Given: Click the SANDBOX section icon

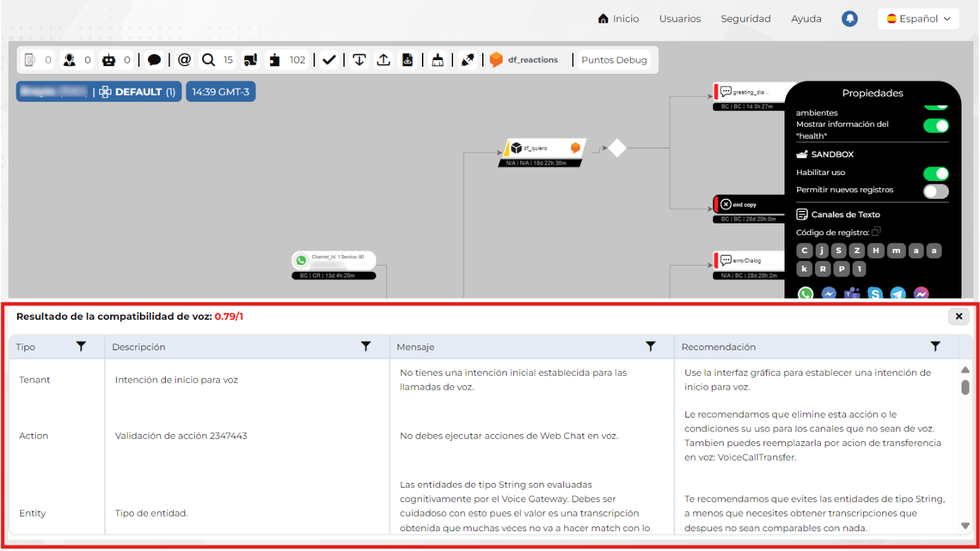Looking at the screenshot, I should tap(802, 154).
